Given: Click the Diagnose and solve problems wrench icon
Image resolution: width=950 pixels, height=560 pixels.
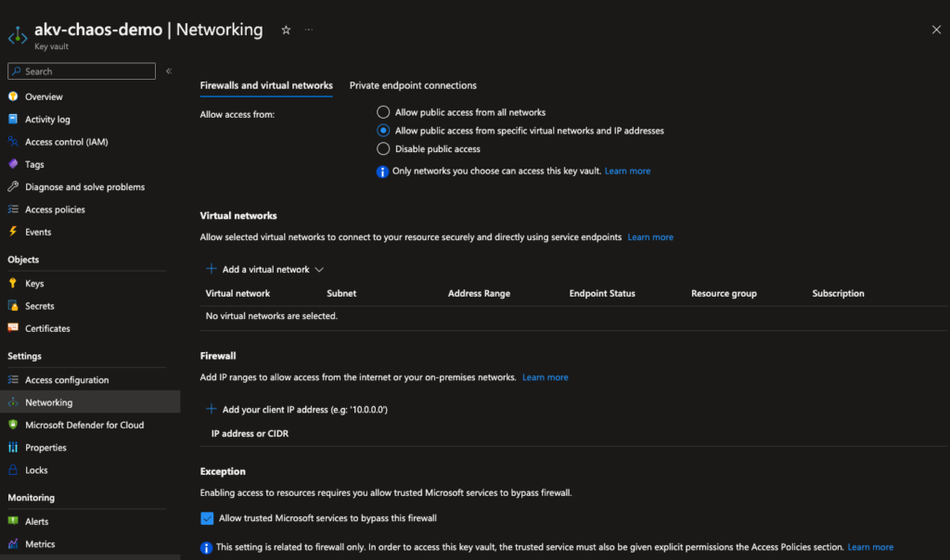Looking at the screenshot, I should tap(13, 186).
